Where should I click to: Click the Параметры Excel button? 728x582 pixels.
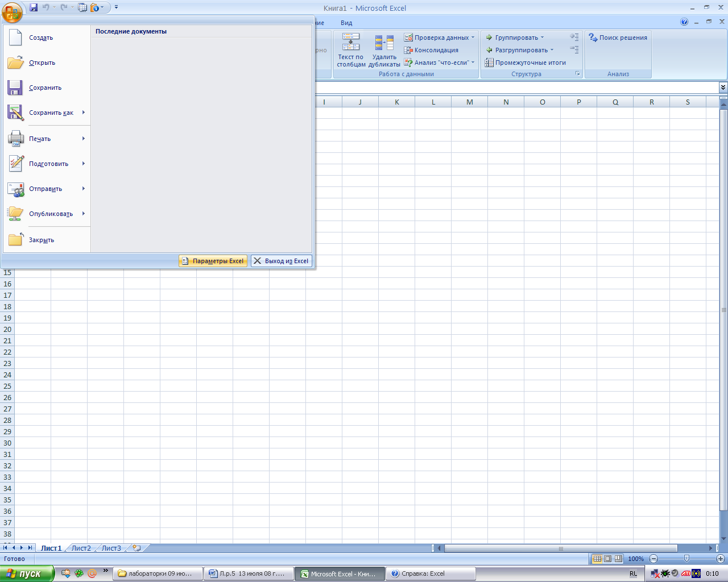(x=213, y=261)
